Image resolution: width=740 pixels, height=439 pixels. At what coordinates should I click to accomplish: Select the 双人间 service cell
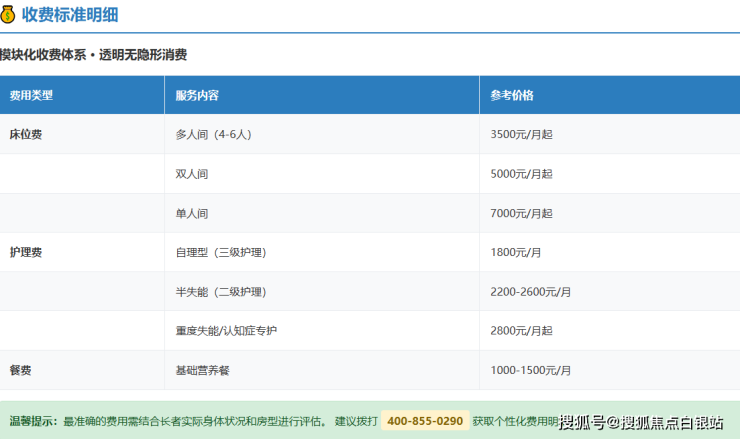192,173
